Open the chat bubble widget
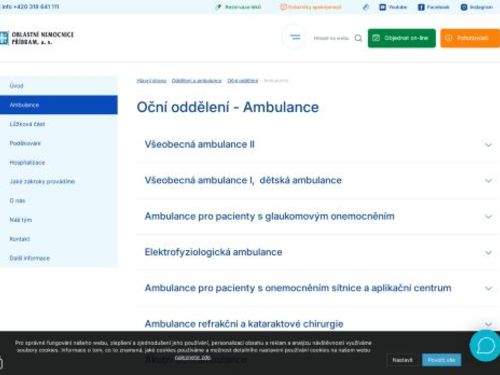 [x=485, y=346]
